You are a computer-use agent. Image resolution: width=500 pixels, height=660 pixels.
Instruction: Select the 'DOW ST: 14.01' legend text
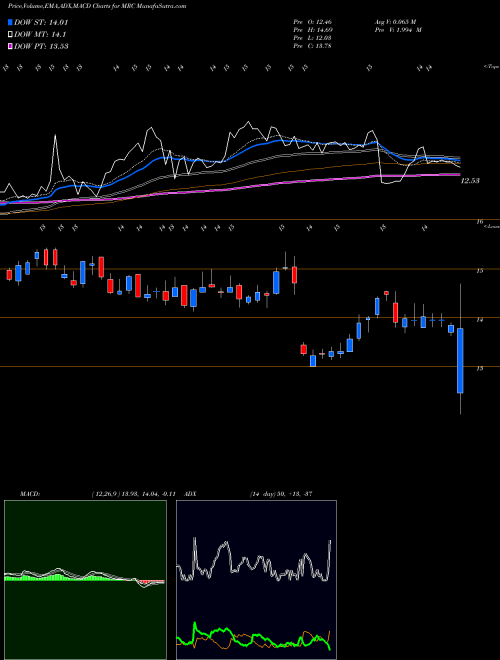tap(41, 22)
